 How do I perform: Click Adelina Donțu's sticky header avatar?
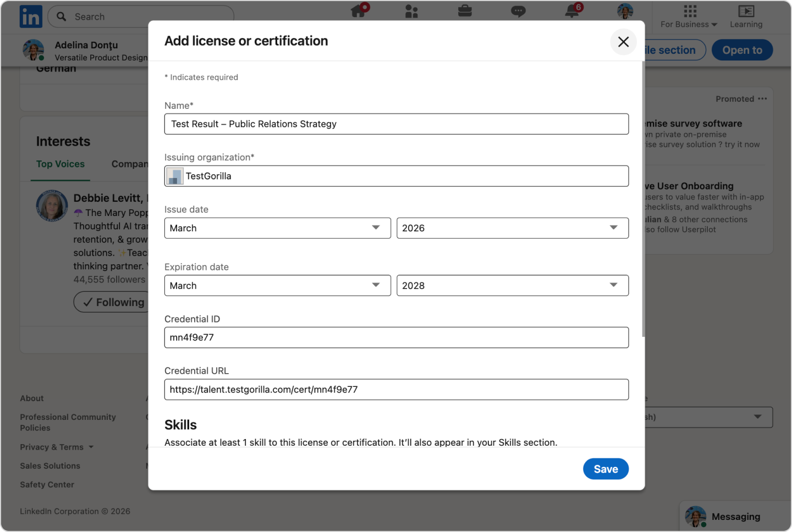(x=33, y=50)
